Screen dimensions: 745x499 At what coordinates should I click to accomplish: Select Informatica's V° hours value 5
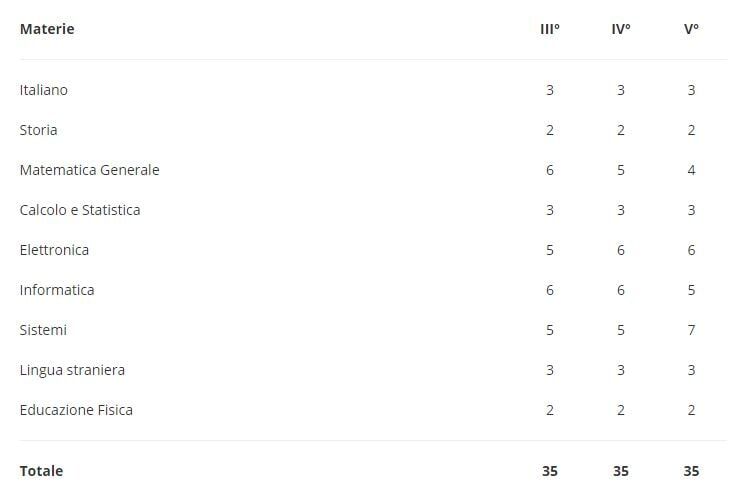[x=691, y=290]
